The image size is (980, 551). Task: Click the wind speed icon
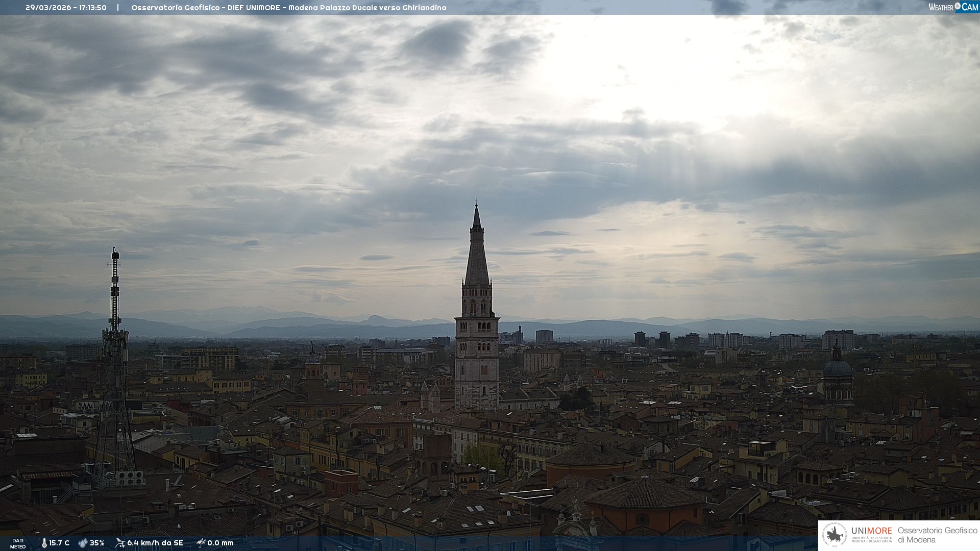coord(120,543)
